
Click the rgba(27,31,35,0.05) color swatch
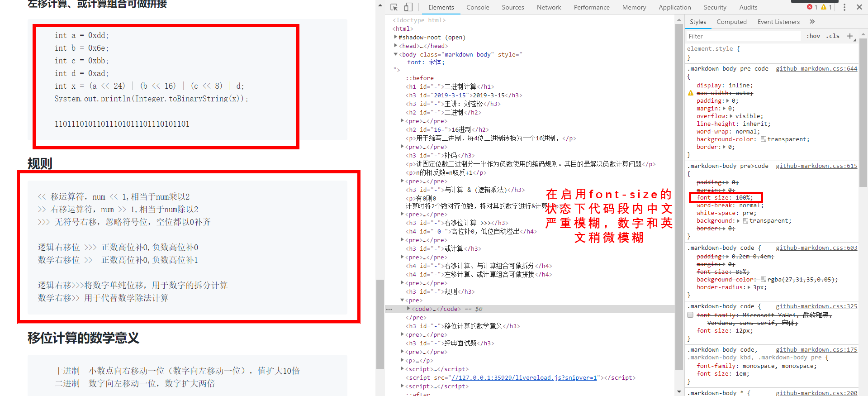click(763, 280)
